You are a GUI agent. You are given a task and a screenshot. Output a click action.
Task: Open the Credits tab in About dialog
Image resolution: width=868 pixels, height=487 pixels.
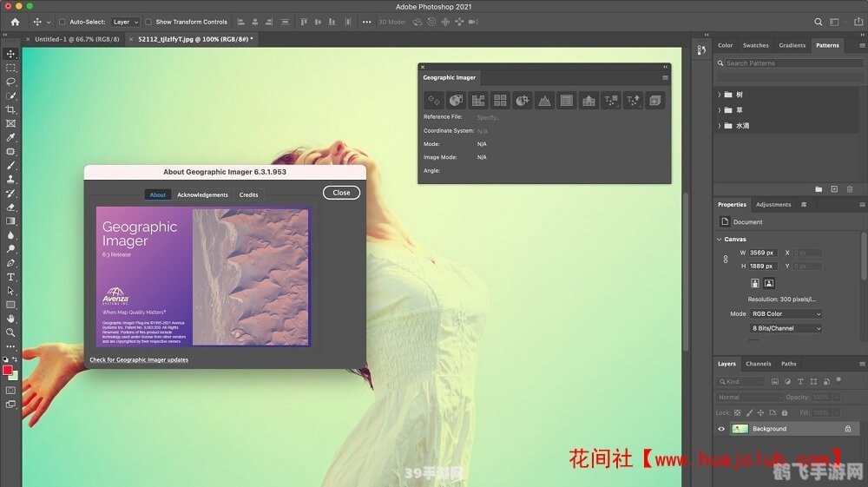(x=248, y=194)
